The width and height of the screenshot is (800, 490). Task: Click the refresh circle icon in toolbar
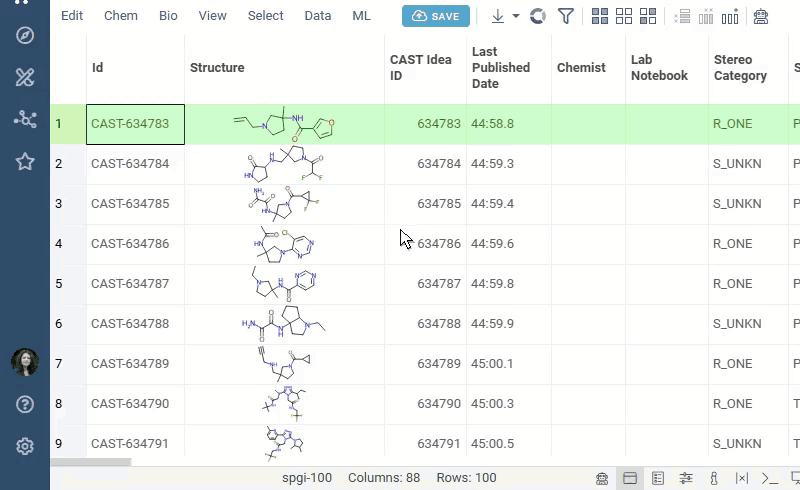click(x=538, y=16)
